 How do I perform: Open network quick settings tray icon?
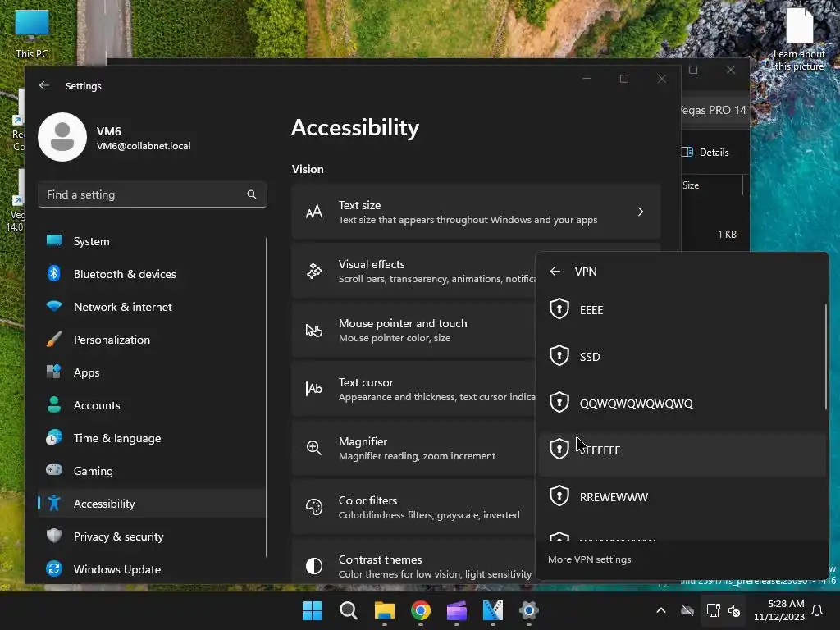713,610
